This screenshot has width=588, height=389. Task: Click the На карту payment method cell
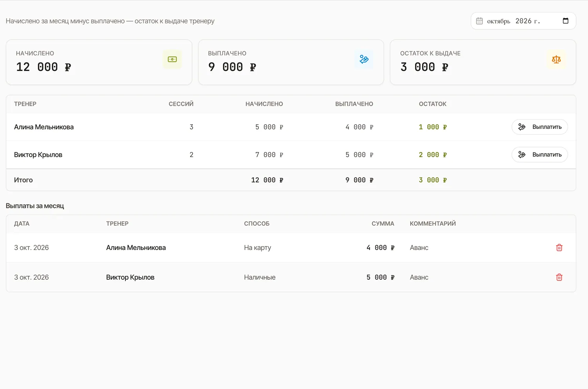coord(258,248)
